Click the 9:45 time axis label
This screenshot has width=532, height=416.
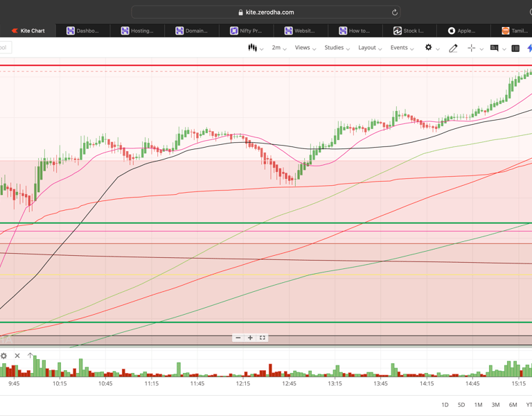14,383
